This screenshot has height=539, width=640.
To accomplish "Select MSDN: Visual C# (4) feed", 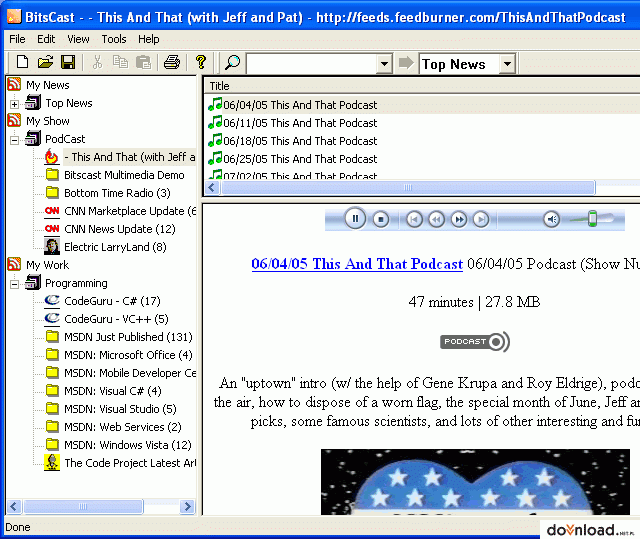I will coord(113,390).
